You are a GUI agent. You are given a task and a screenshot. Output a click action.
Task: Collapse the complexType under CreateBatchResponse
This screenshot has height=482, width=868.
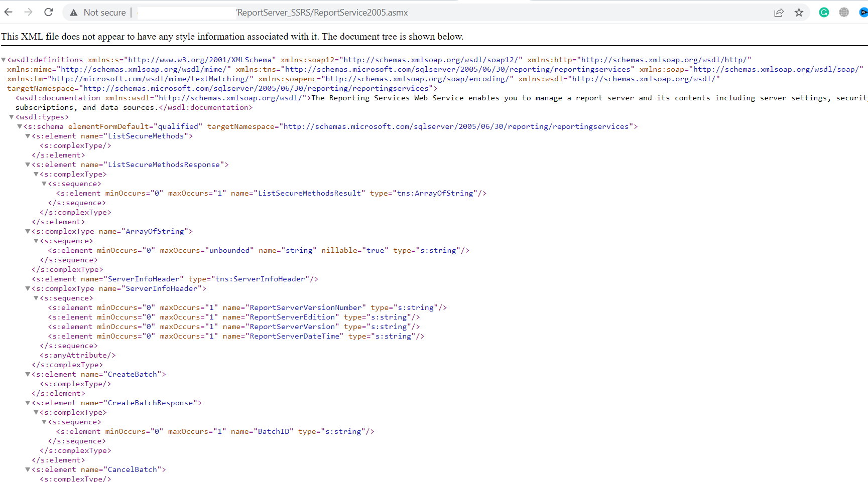point(36,412)
